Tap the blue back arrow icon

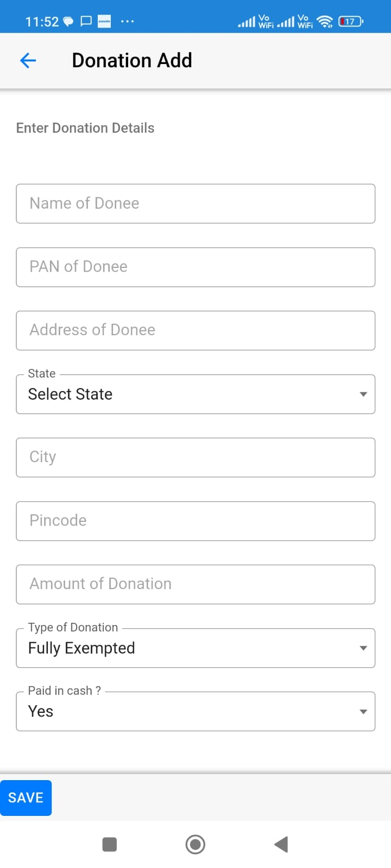(x=28, y=60)
